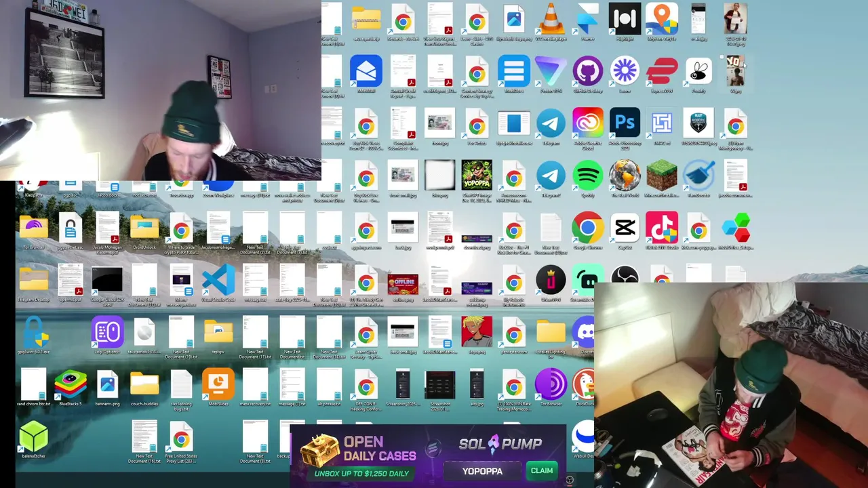Click the CLAIM button on the banner

[542, 470]
